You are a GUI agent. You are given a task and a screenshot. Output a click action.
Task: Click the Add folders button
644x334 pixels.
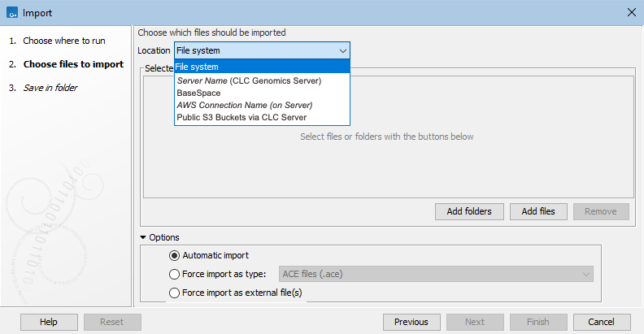[469, 211]
